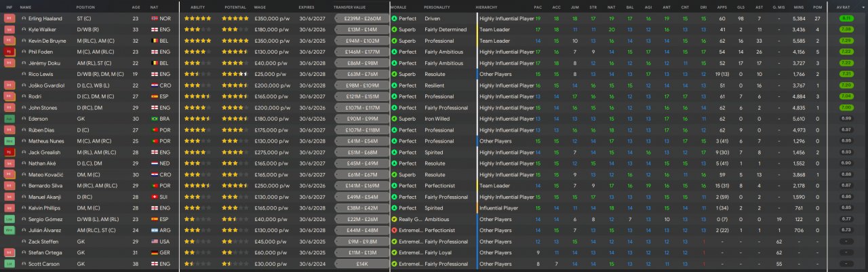This screenshot has height=272, width=868.
Task: Sort by the NAME column header
Action: coord(26,7)
